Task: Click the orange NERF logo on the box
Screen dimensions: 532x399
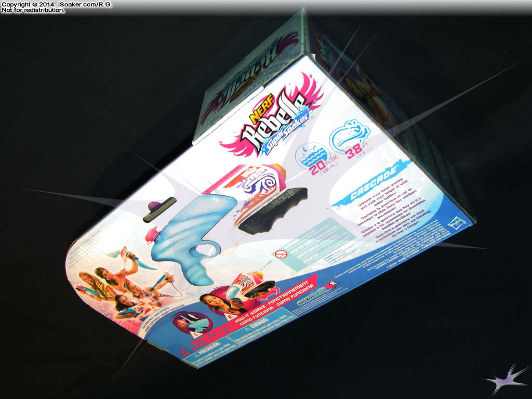Action: [x=261, y=109]
